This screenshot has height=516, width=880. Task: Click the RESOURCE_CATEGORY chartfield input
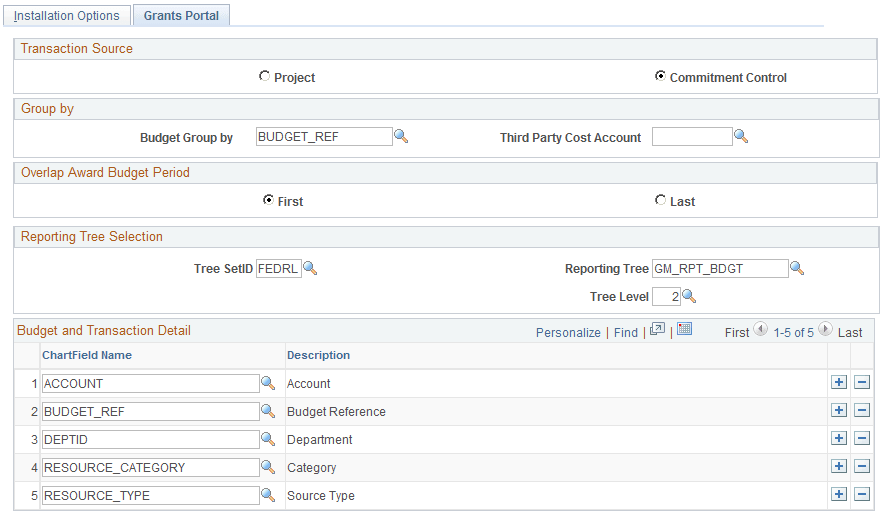click(x=150, y=468)
